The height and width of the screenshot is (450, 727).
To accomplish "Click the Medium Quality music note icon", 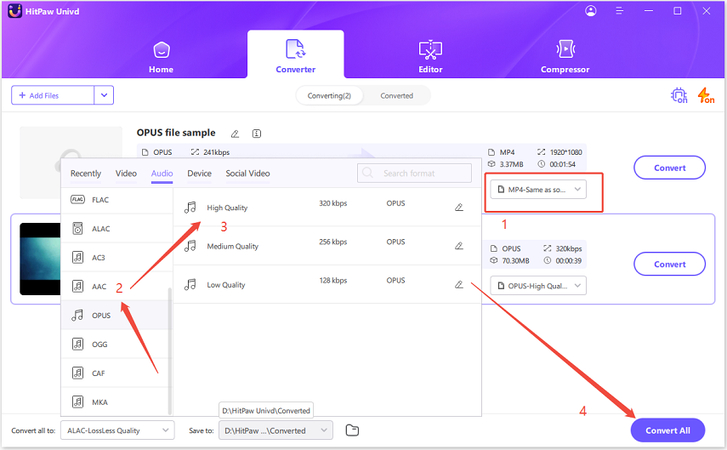I will (190, 246).
